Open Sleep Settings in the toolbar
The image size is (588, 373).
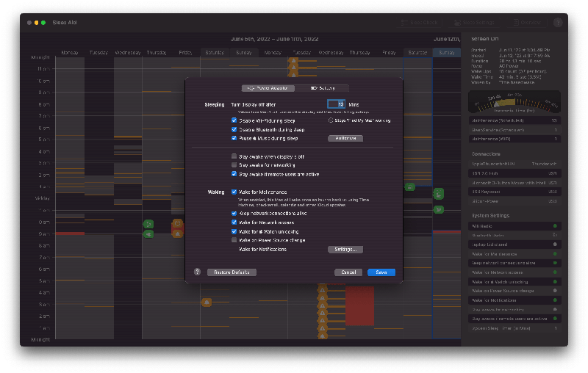474,23
